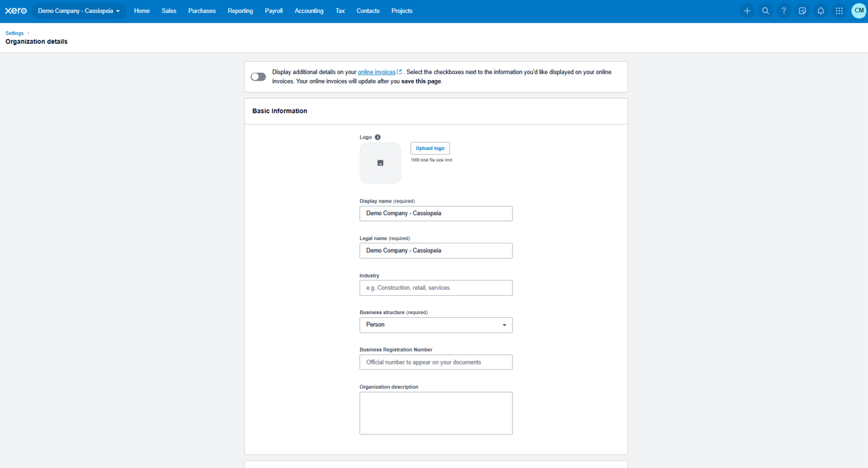868x468 pixels.
Task: Open the Accounting menu
Action: click(308, 11)
